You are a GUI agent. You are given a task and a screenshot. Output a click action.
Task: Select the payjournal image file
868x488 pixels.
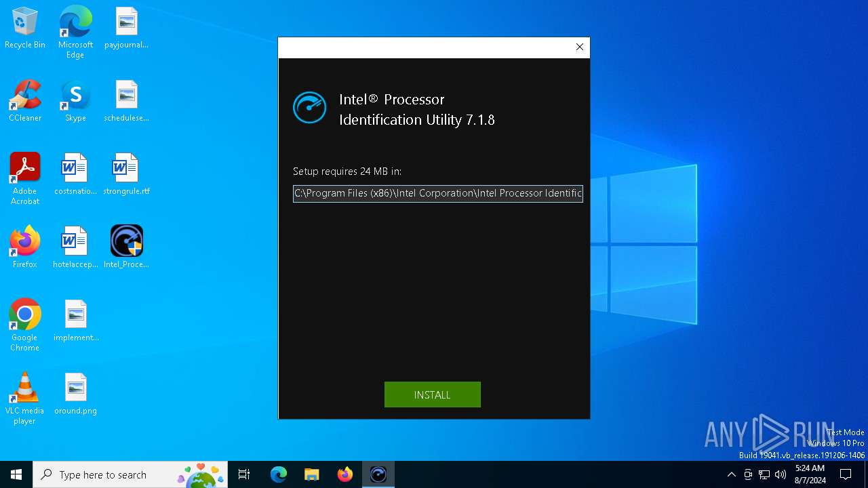(x=126, y=28)
